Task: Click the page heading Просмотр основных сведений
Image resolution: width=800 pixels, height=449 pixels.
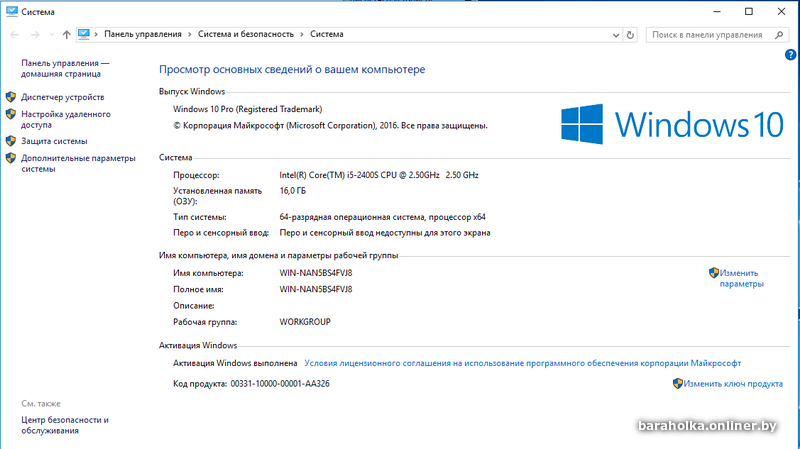Action: coord(292,69)
